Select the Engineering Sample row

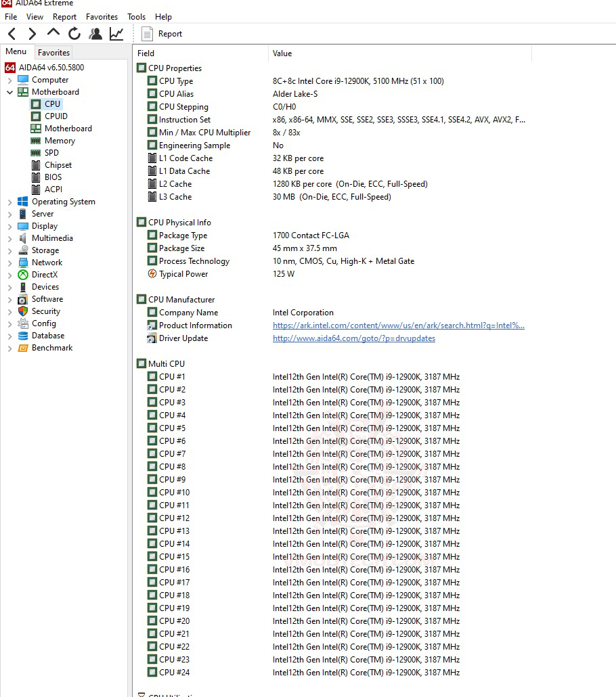click(x=334, y=145)
